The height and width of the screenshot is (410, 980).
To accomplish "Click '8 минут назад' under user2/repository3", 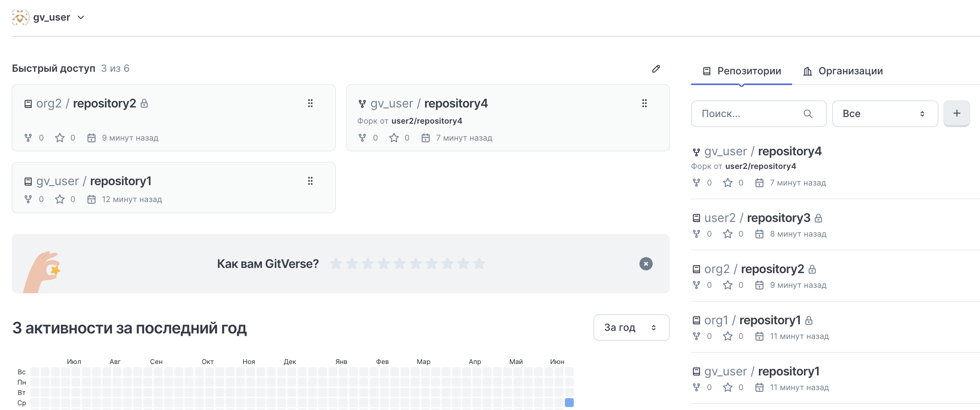I will [x=798, y=234].
